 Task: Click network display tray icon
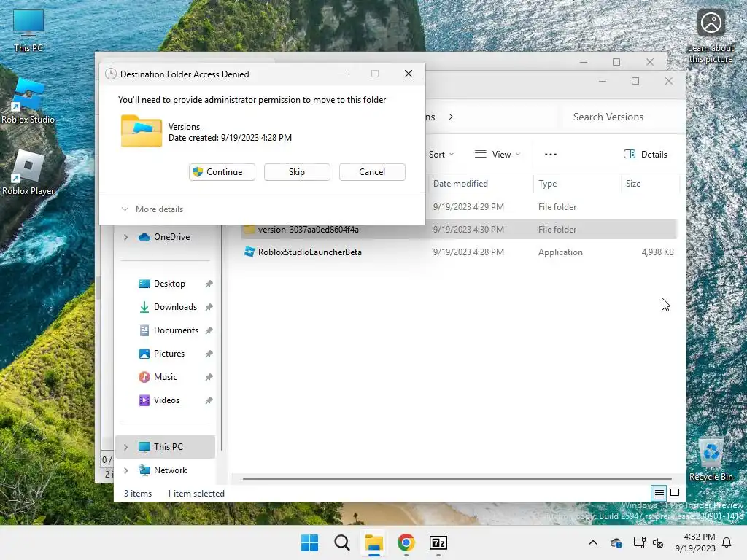pyautogui.click(x=639, y=542)
